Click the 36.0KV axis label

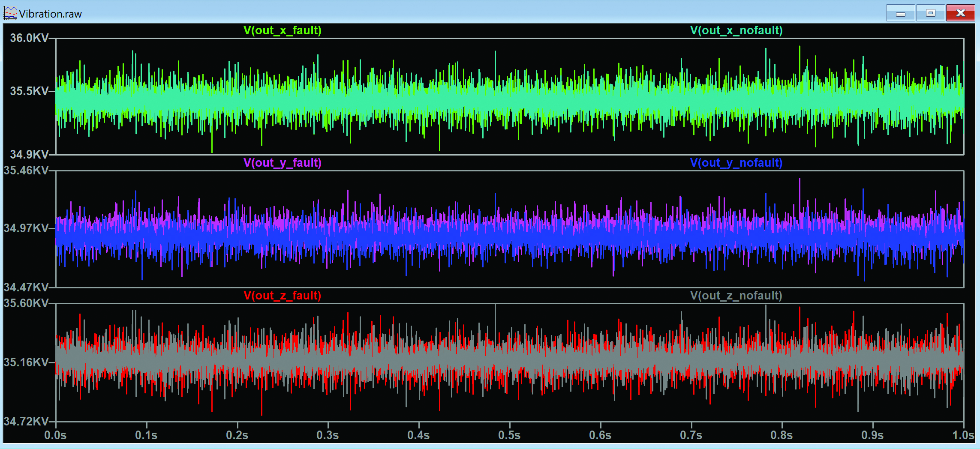[29, 38]
